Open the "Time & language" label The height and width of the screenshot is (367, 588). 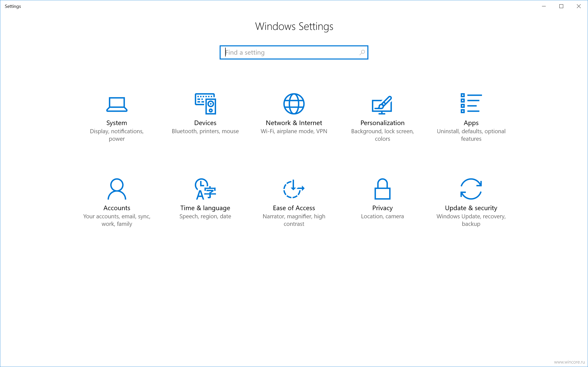click(x=205, y=208)
